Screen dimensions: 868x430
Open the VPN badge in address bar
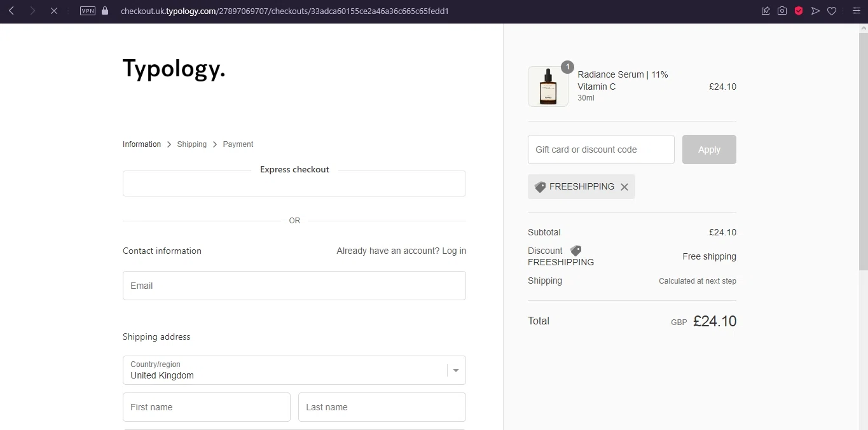pyautogui.click(x=88, y=11)
